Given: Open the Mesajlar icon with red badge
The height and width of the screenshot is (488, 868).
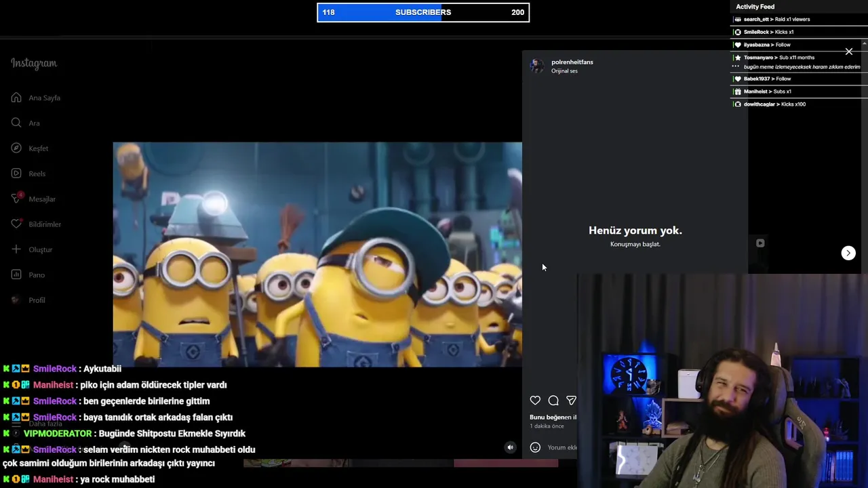Looking at the screenshot, I should click(16, 199).
